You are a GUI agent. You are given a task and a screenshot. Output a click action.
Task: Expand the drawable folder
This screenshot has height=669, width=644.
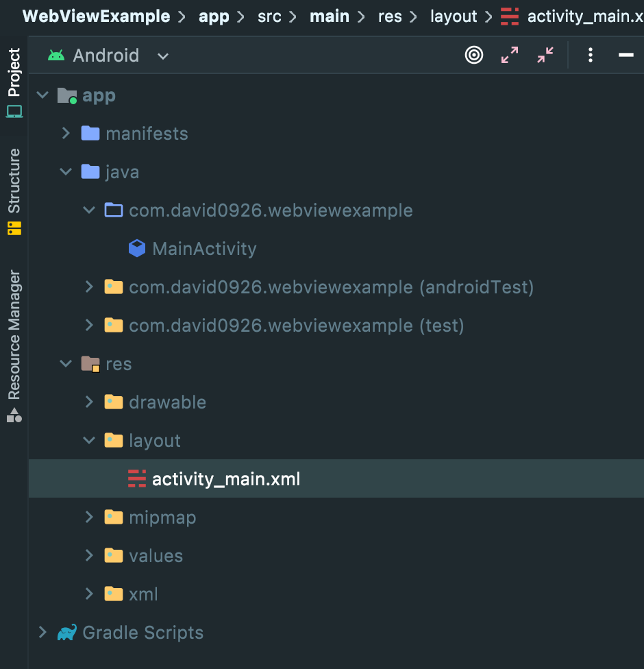[89, 402]
